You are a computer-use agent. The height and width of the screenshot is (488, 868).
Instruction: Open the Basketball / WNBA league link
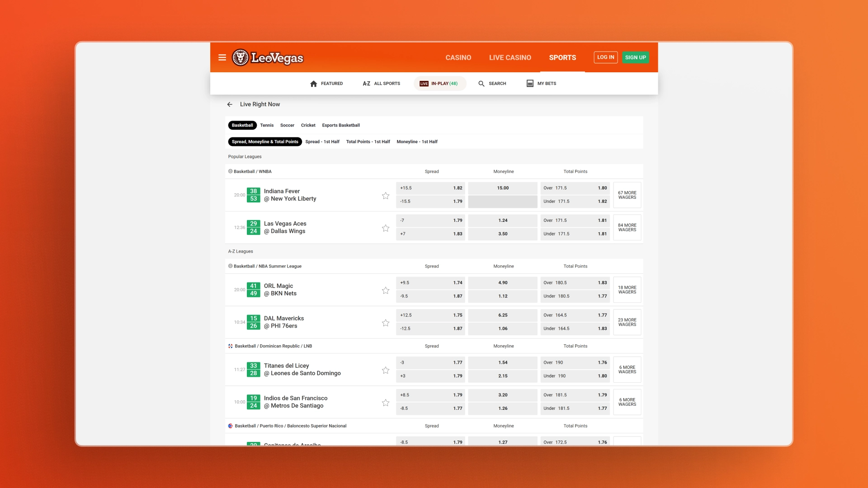[252, 172]
